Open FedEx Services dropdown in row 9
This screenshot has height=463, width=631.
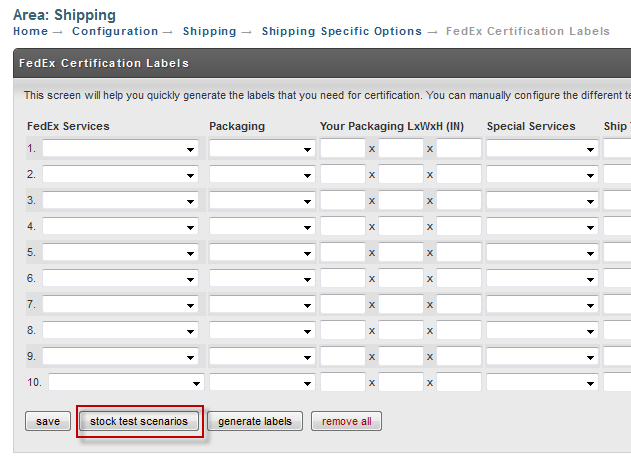120,356
